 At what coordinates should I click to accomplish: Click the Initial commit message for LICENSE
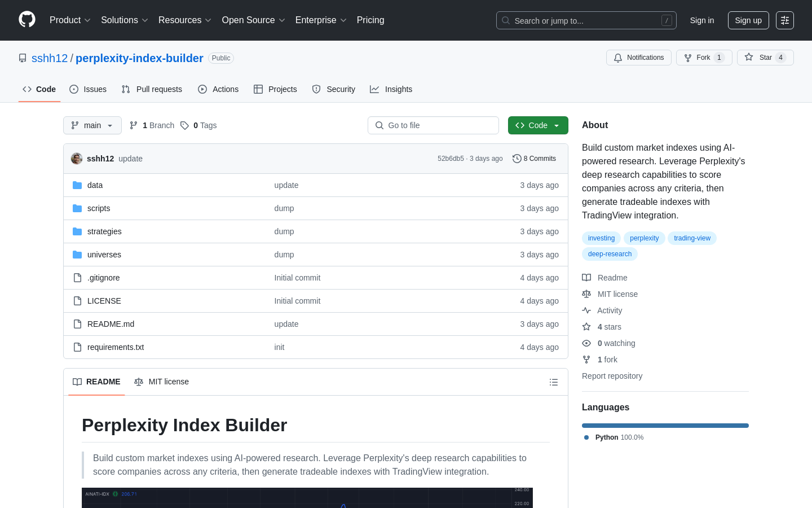pyautogui.click(x=297, y=301)
